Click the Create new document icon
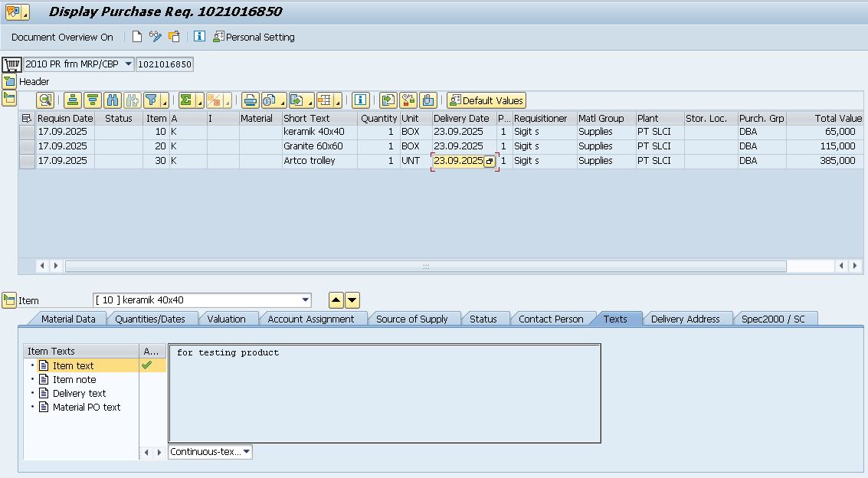 coord(137,37)
